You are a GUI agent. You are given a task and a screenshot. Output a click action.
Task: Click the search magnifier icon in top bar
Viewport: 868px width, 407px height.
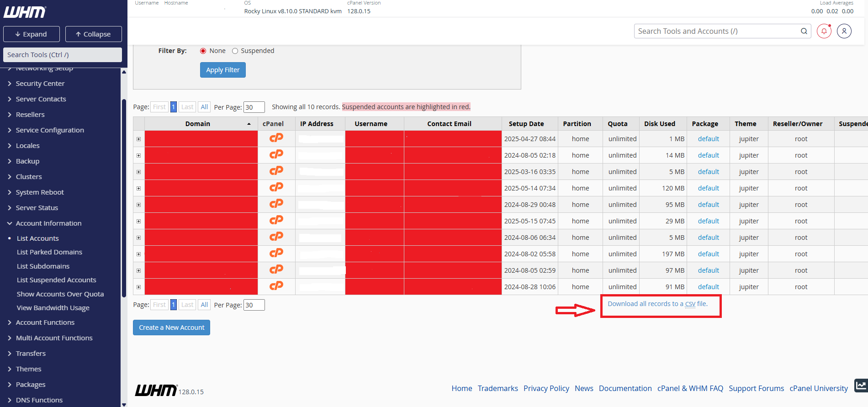[x=804, y=31]
